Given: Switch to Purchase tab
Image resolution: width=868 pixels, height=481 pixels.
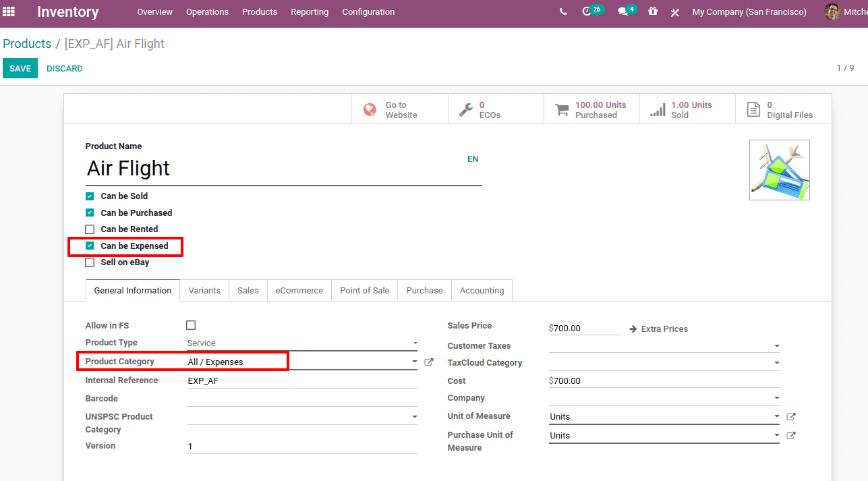Looking at the screenshot, I should click(424, 291).
